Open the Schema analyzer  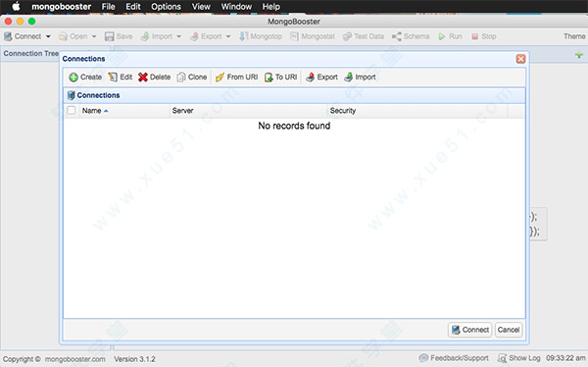(x=411, y=36)
